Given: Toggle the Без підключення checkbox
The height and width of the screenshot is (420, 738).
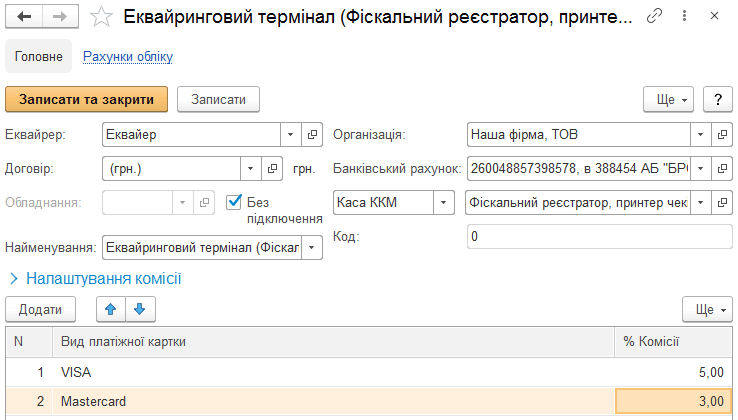Looking at the screenshot, I should pos(234,202).
